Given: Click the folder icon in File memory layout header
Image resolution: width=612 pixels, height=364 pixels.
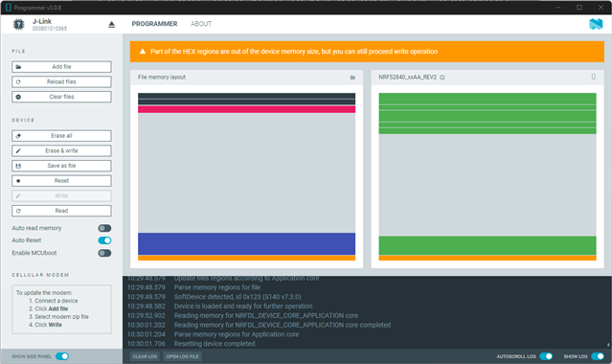Looking at the screenshot, I should (352, 78).
